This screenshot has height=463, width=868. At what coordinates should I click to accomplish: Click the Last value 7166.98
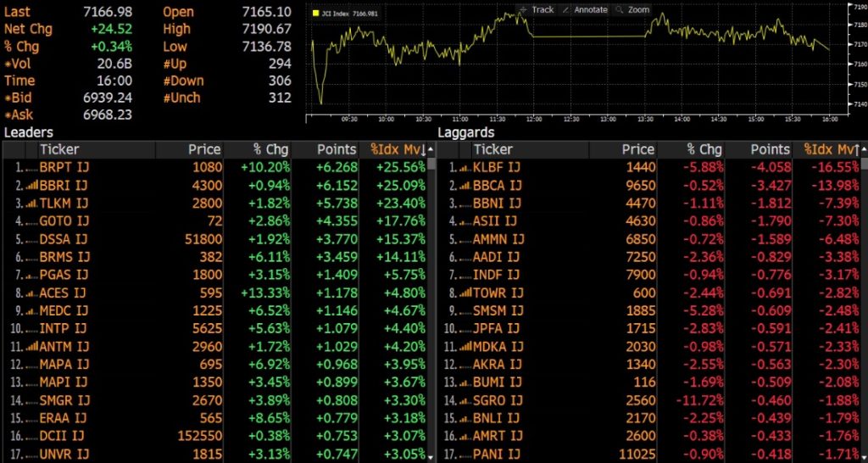108,12
